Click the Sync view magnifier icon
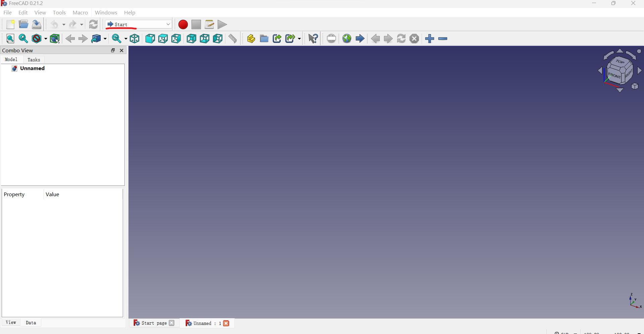644x334 pixels. tap(116, 39)
